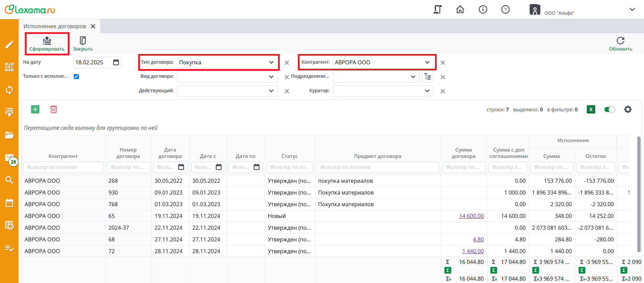Screen dimensions: 644x283
Task: Expand the Тип договора dropdown
Action: (271, 62)
